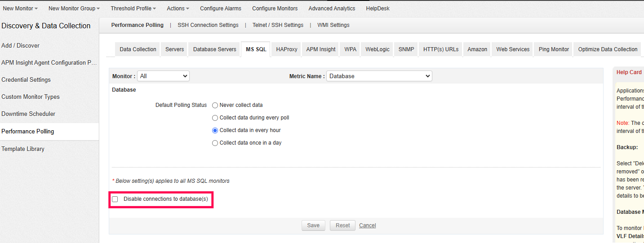Expand the Actions menu
The image size is (644, 243).
pos(178,9)
